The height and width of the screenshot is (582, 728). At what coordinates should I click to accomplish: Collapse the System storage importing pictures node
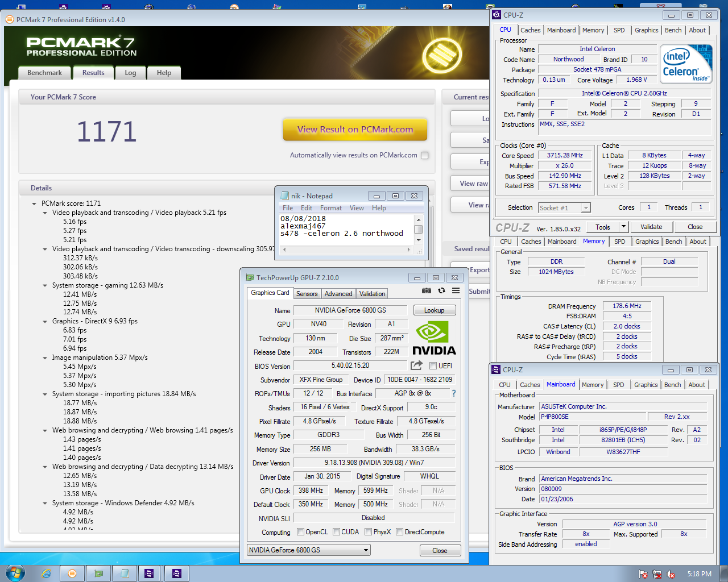click(45, 394)
